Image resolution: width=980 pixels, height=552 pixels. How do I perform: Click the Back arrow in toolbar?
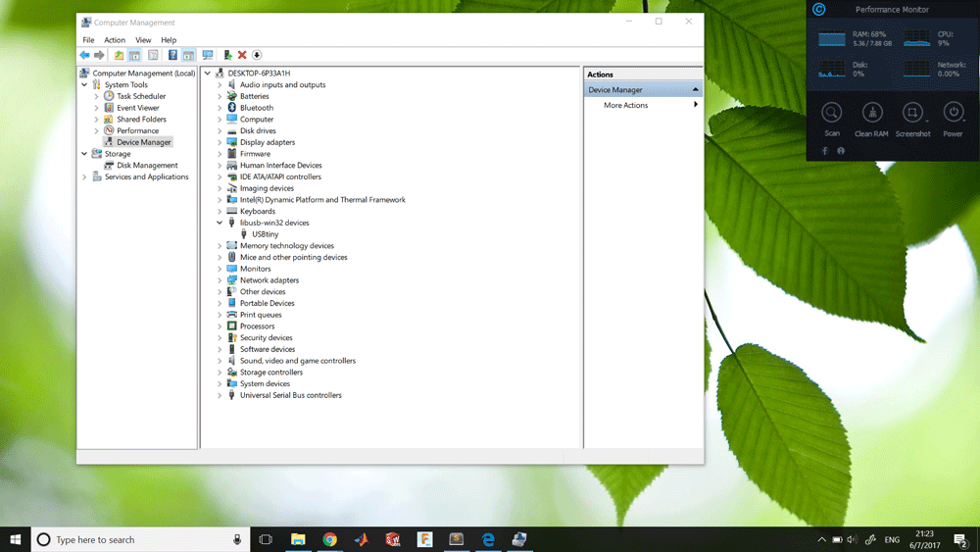[x=84, y=55]
